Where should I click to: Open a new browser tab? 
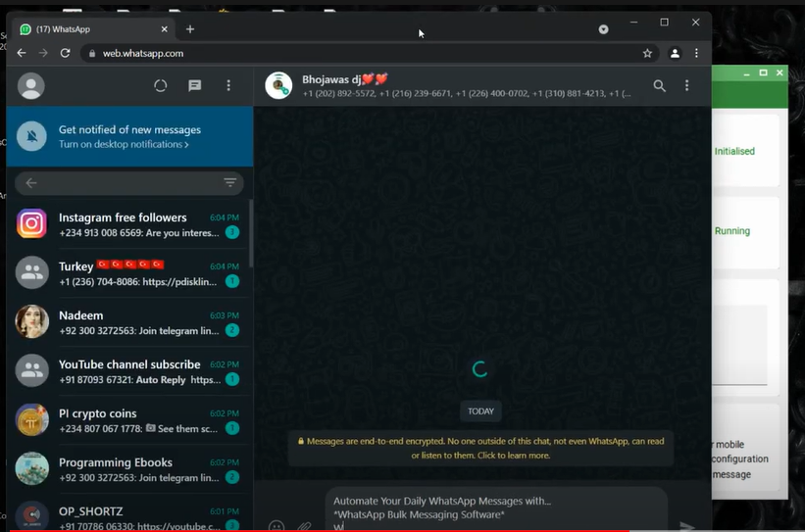click(x=190, y=29)
